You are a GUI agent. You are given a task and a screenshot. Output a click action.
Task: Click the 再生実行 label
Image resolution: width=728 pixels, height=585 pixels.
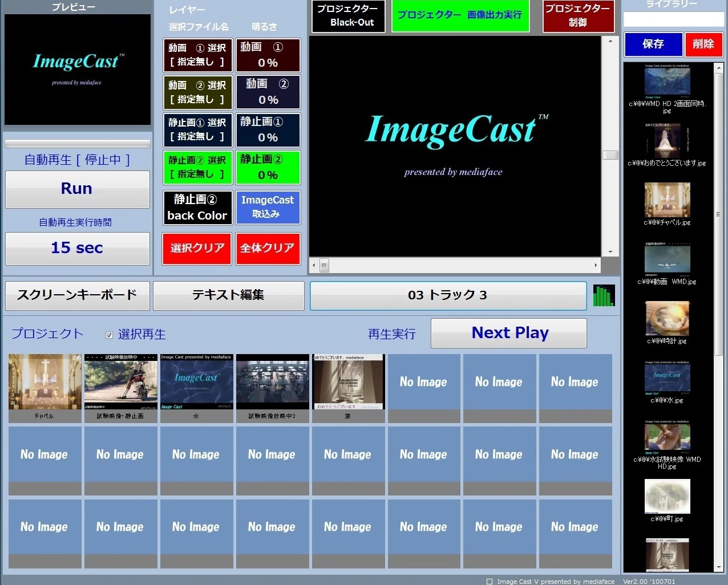pyautogui.click(x=392, y=334)
